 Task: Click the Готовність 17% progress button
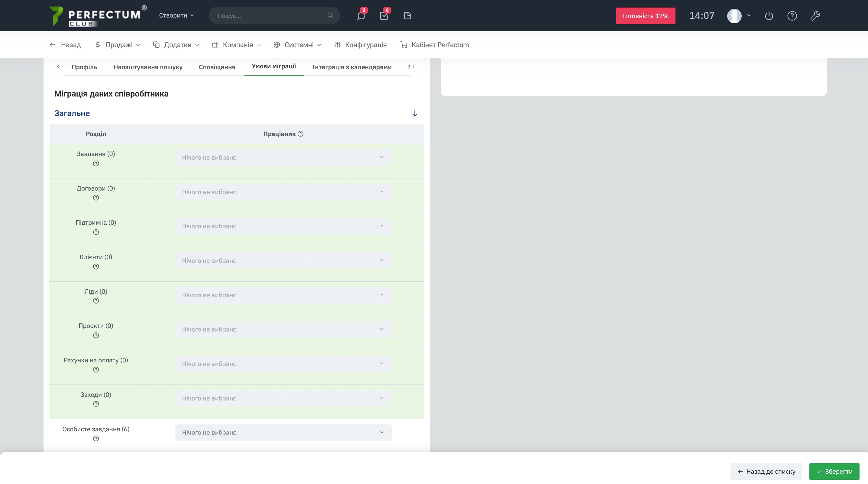645,16
